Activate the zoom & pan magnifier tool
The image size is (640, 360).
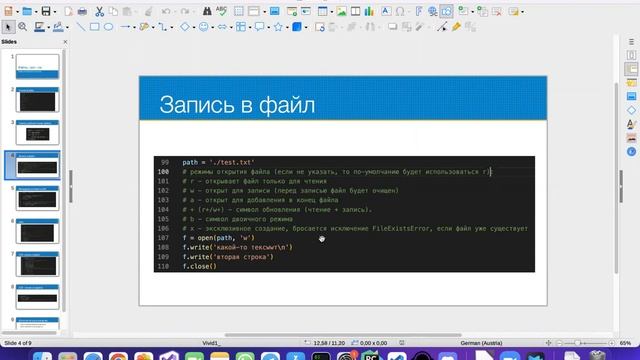pos(22,27)
